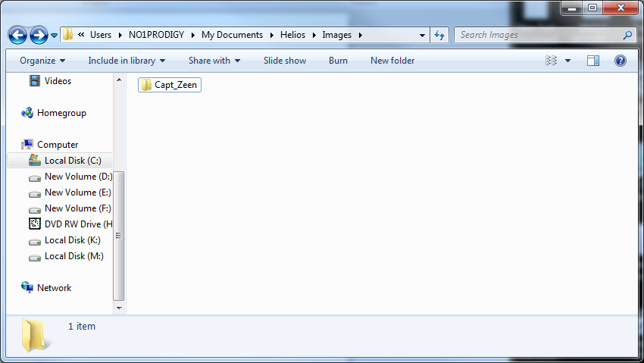Click the Capt_Zeen folder icon
Viewport: 644px width, 363px height.
(x=145, y=85)
